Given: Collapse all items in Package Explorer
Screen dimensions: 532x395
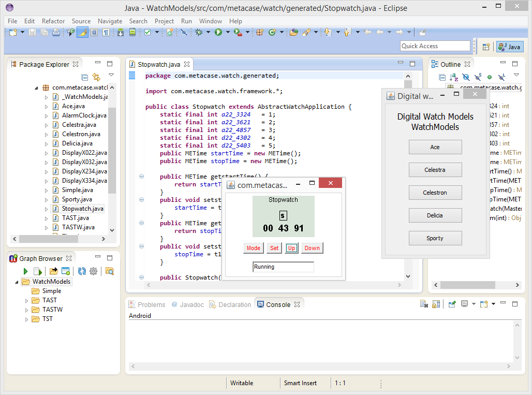Looking at the screenshot, I should pos(85,77).
